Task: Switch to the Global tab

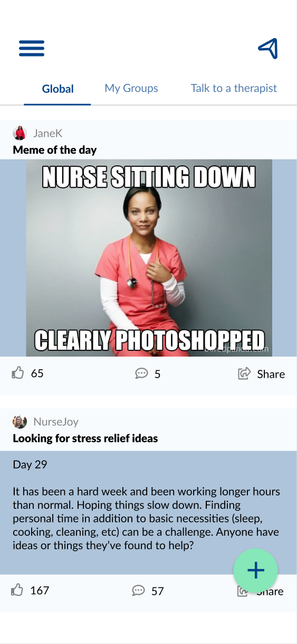Action: point(58,89)
